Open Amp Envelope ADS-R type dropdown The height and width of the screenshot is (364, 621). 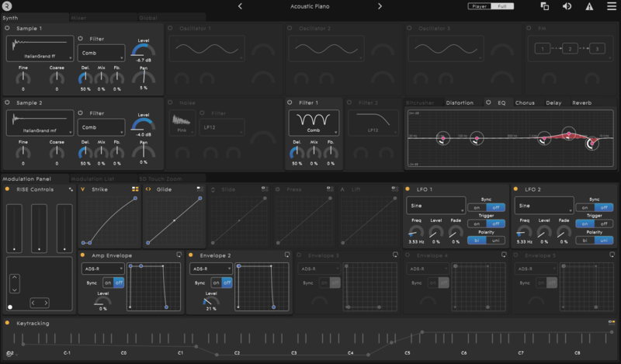click(x=102, y=269)
